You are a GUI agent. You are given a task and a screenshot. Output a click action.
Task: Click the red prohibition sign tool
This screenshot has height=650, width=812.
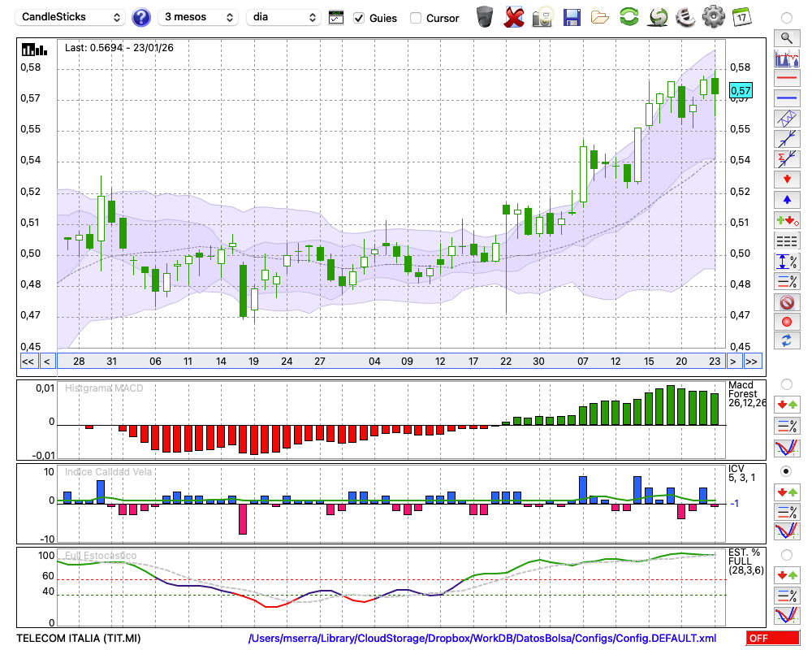[x=786, y=301]
